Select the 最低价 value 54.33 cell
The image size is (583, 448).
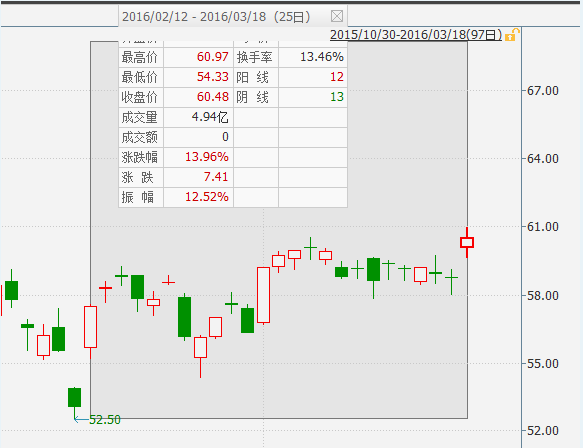199,77
